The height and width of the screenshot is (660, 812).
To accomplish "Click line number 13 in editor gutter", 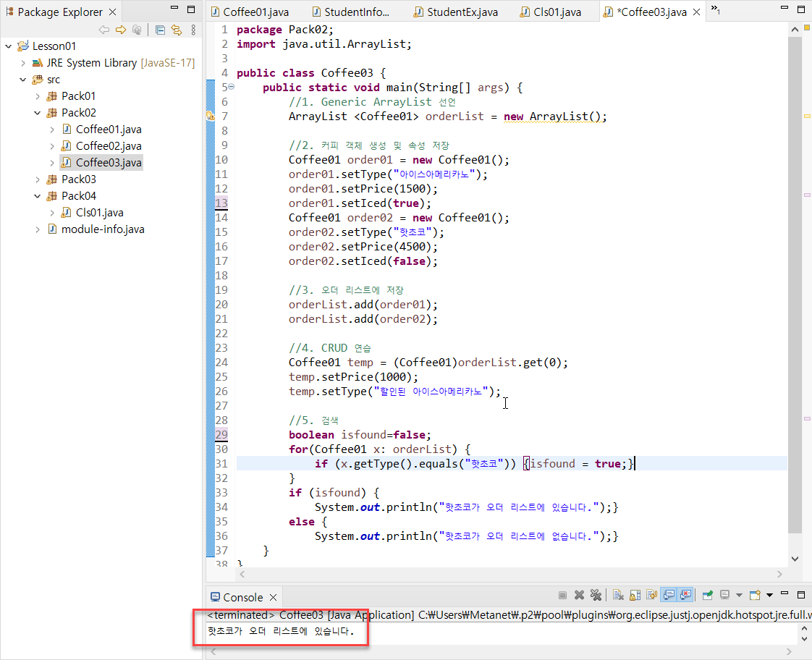I will [221, 203].
